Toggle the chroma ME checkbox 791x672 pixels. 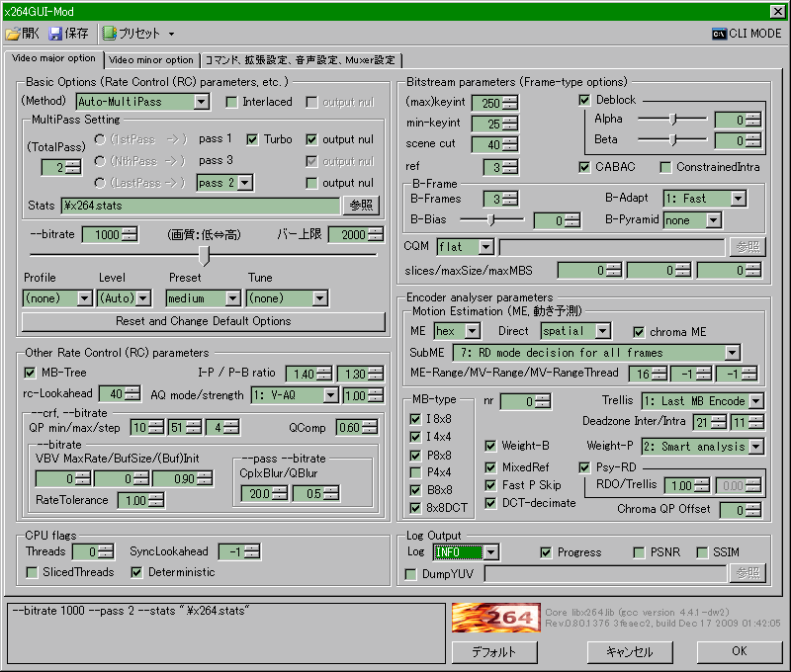click(x=639, y=332)
